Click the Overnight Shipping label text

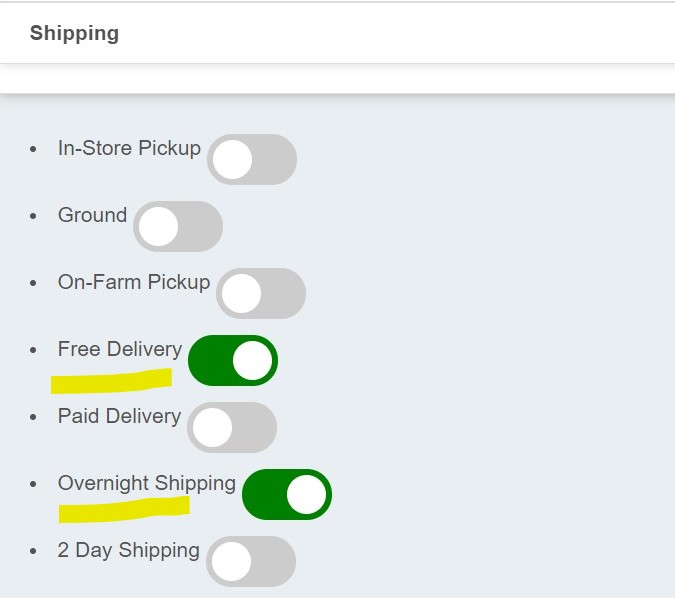(147, 483)
